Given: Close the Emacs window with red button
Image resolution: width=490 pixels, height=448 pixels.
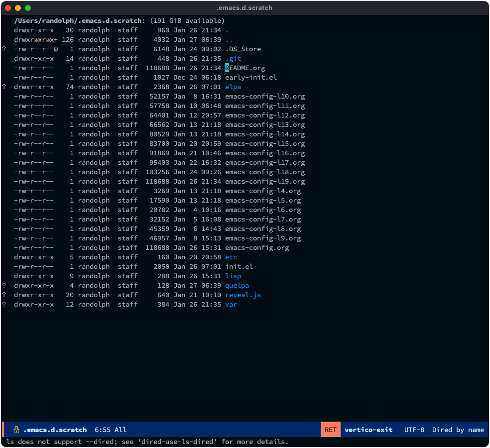Looking at the screenshot, I should click(8, 8).
